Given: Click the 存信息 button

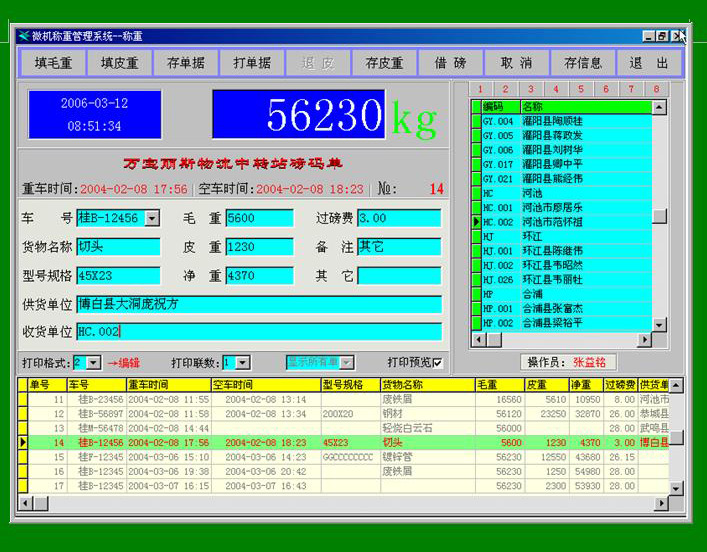Looking at the screenshot, I should 582,63.
